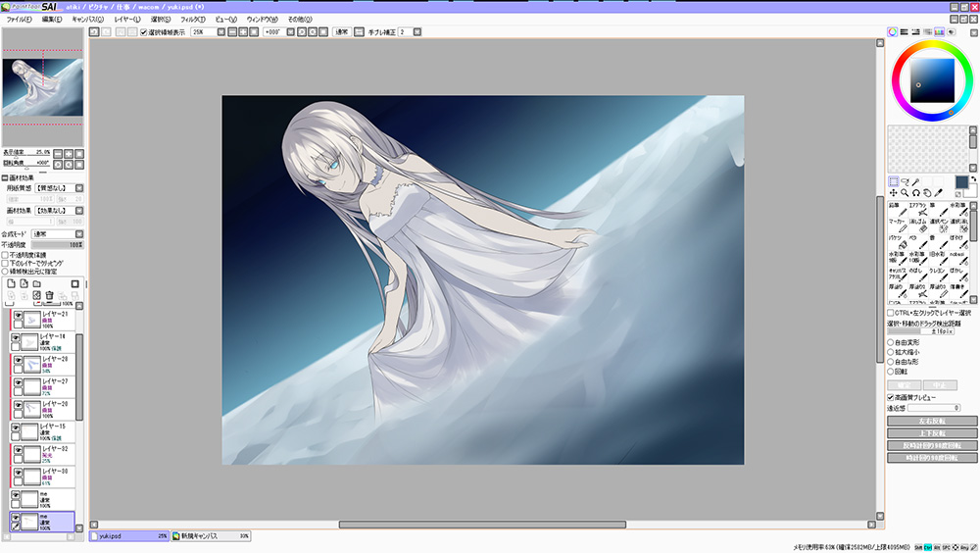This screenshot has height=553, width=980.
Task: Click the 左右反転 flip horizontal button
Action: pos(932,421)
